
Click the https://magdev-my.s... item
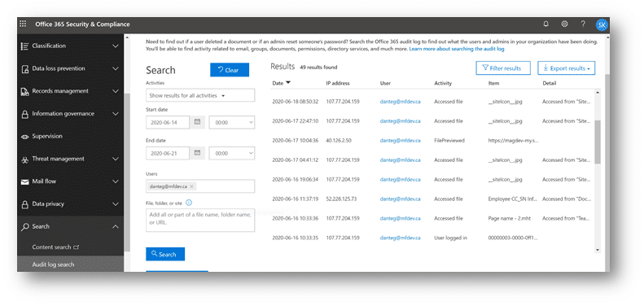pyautogui.click(x=514, y=141)
